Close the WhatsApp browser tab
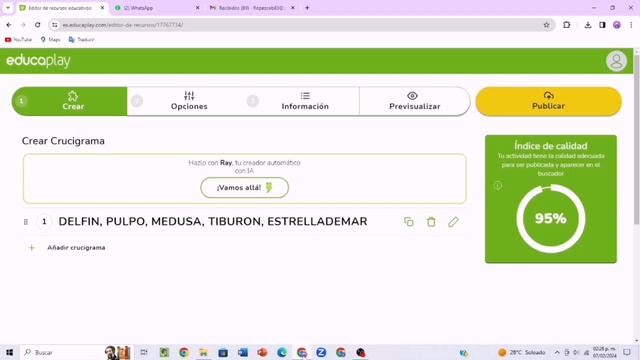The image size is (640, 360). click(198, 8)
